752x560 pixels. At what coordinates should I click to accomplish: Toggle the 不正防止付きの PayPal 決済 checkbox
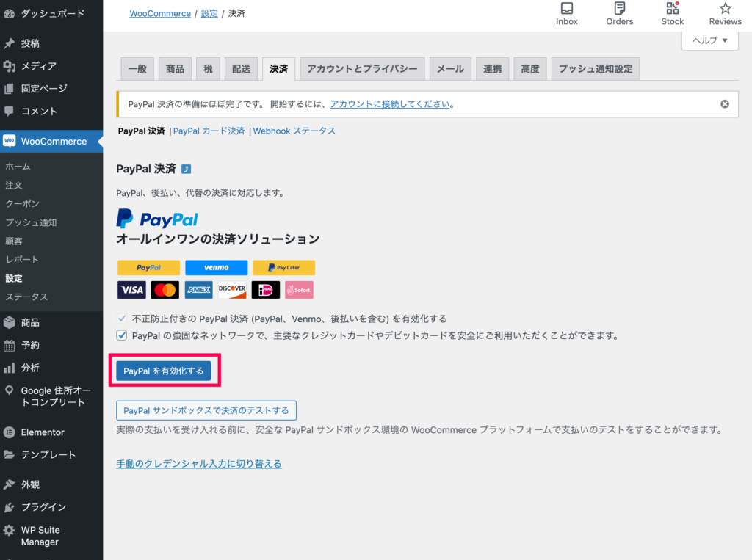[122, 319]
